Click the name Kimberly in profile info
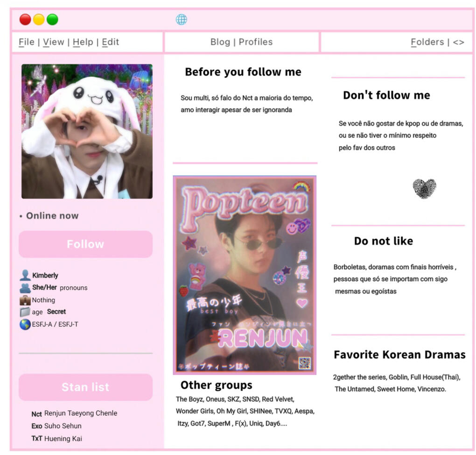 (x=45, y=275)
